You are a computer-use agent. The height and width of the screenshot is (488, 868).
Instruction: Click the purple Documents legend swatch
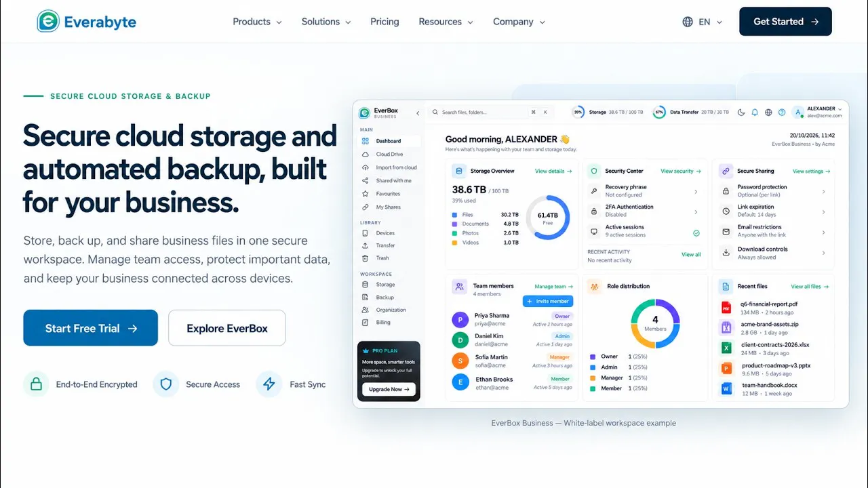[x=454, y=224]
